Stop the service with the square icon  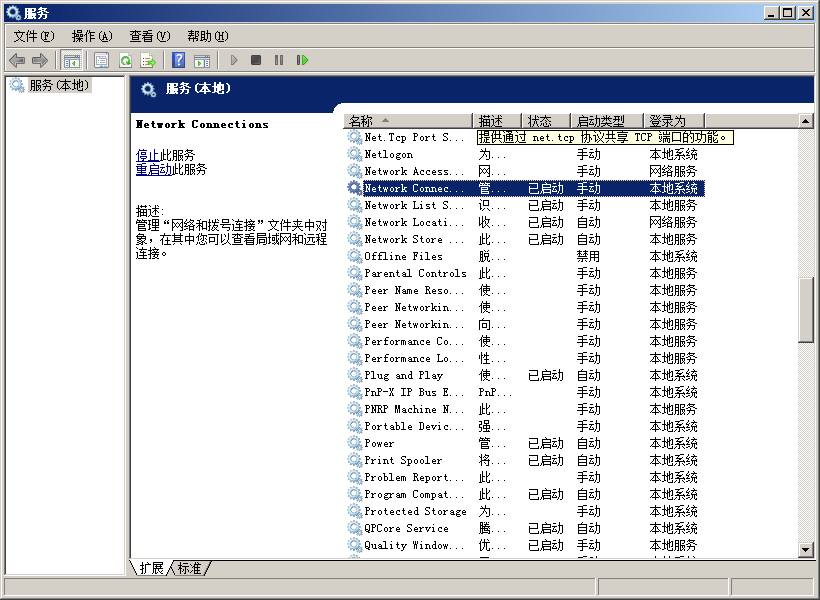[258, 60]
